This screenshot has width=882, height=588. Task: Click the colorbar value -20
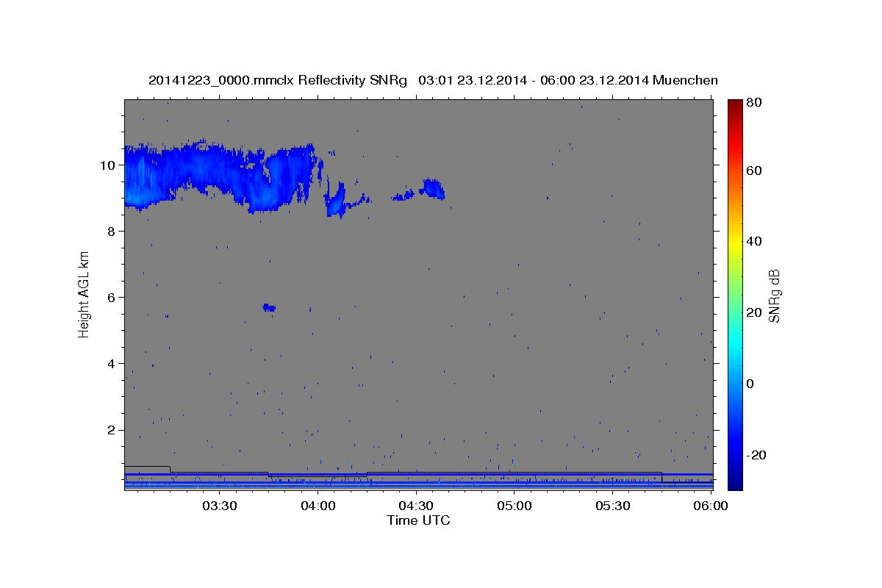(756, 455)
